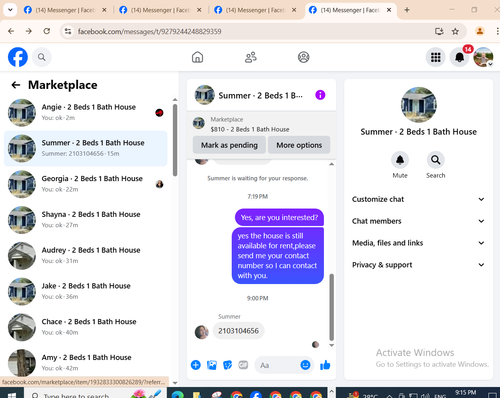Screen dimensions: 500x398
Task: Click the Yes, are you interested? message
Action: (x=279, y=217)
